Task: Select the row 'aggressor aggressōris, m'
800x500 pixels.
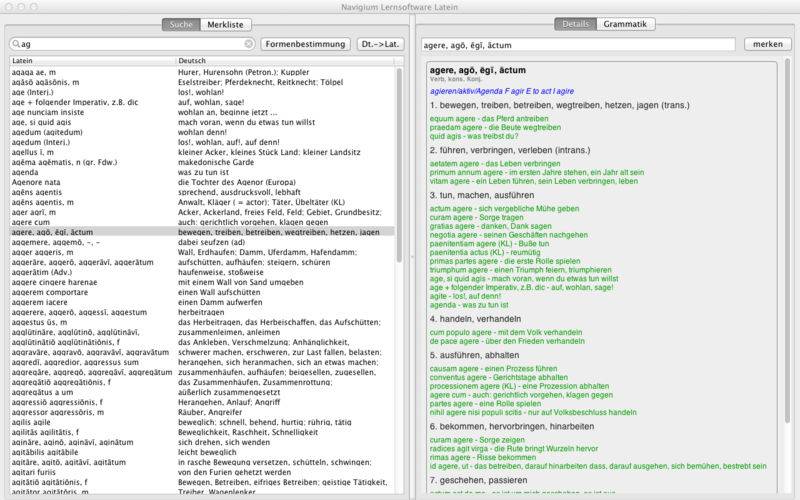Action: point(202,412)
